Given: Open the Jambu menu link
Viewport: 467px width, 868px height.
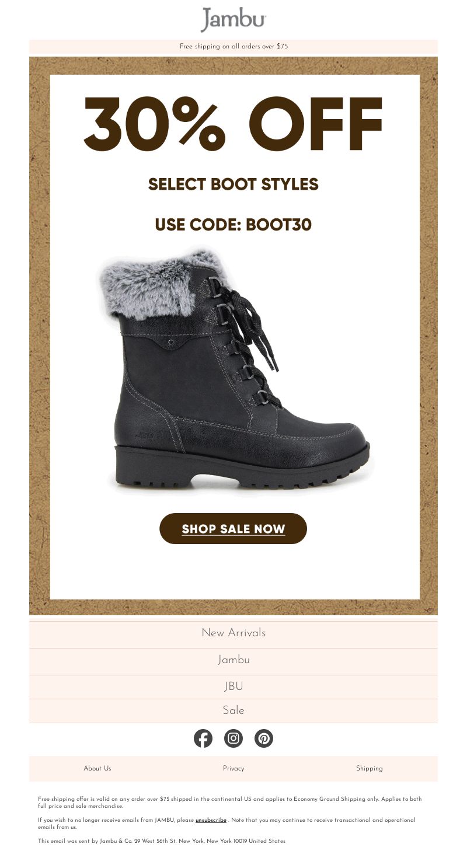Looking at the screenshot, I should coord(233,660).
